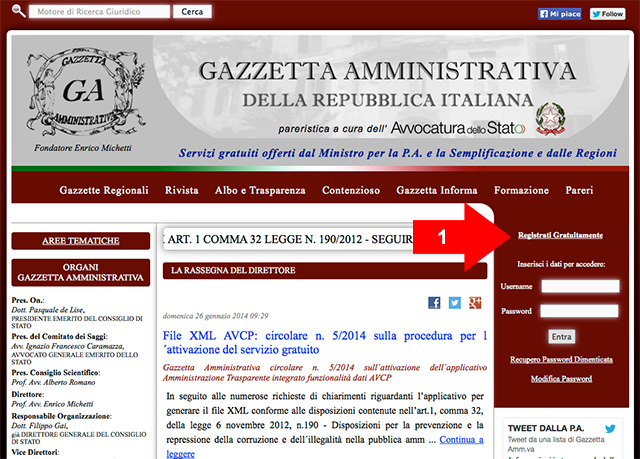Click Recupero Password Dimenticata link
The image size is (640, 459).
[x=561, y=357]
